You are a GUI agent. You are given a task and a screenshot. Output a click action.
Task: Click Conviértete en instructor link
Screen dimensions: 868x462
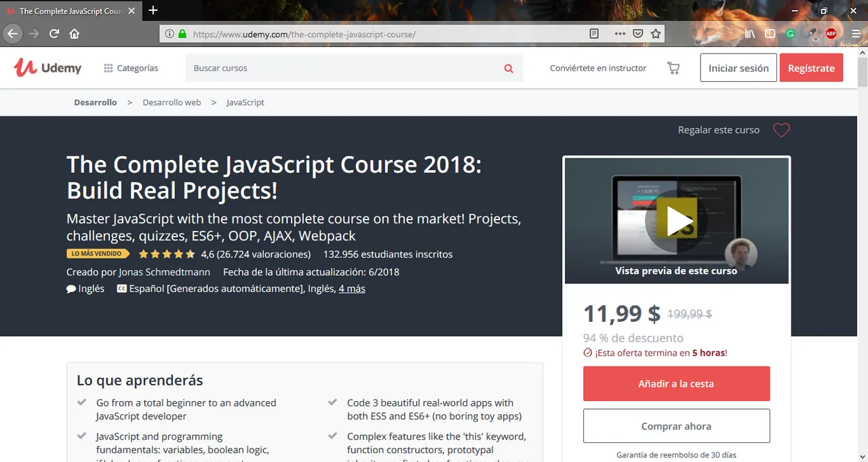[598, 68]
